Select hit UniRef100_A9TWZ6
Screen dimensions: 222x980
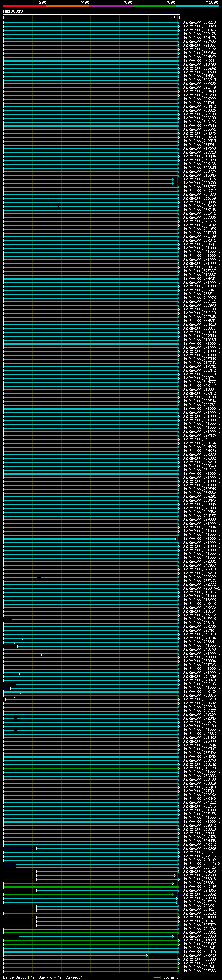point(199,30)
